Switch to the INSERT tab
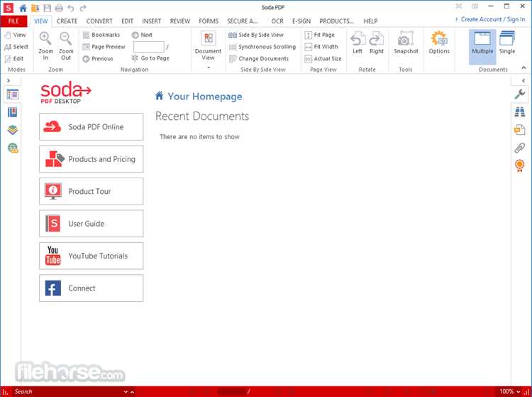The width and height of the screenshot is (532, 397). tap(151, 21)
